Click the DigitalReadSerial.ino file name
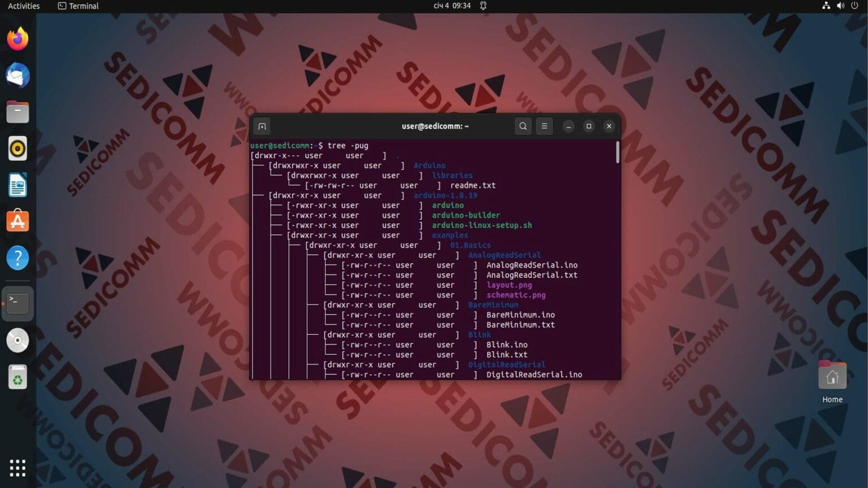Viewport: 868px width, 488px height. click(x=534, y=374)
